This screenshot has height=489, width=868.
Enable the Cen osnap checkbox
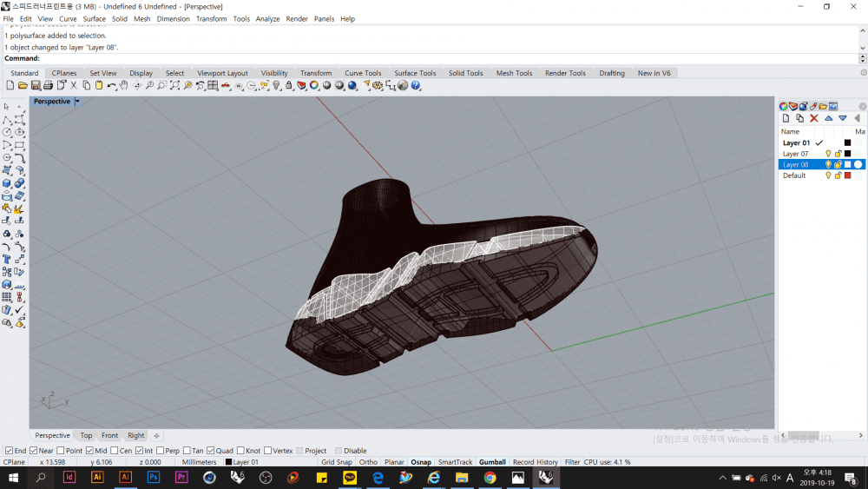click(x=114, y=451)
